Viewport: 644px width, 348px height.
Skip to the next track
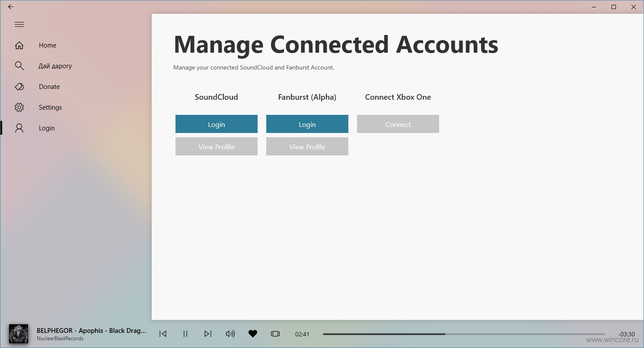tap(208, 334)
